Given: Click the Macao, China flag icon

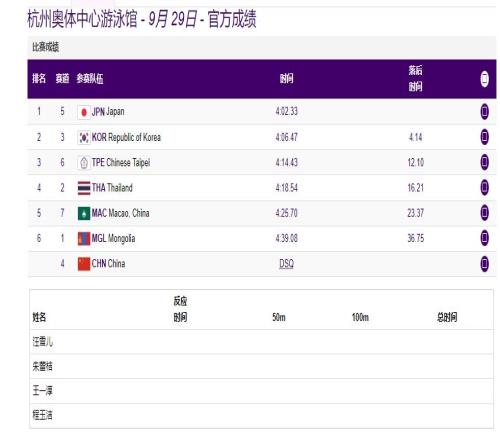Looking at the screenshot, I should [x=84, y=213].
